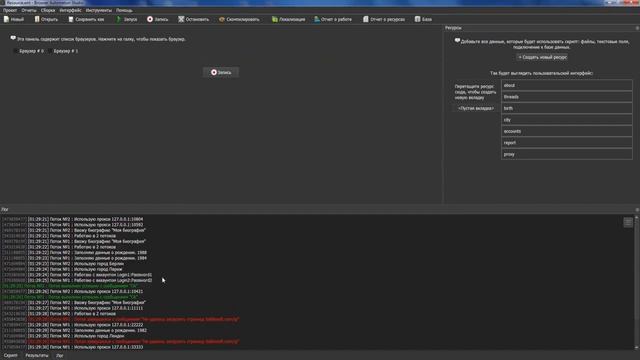Image resolution: width=640 pixels, height=360 pixels.
Task: Select the accounts resource row
Action: tap(567, 131)
